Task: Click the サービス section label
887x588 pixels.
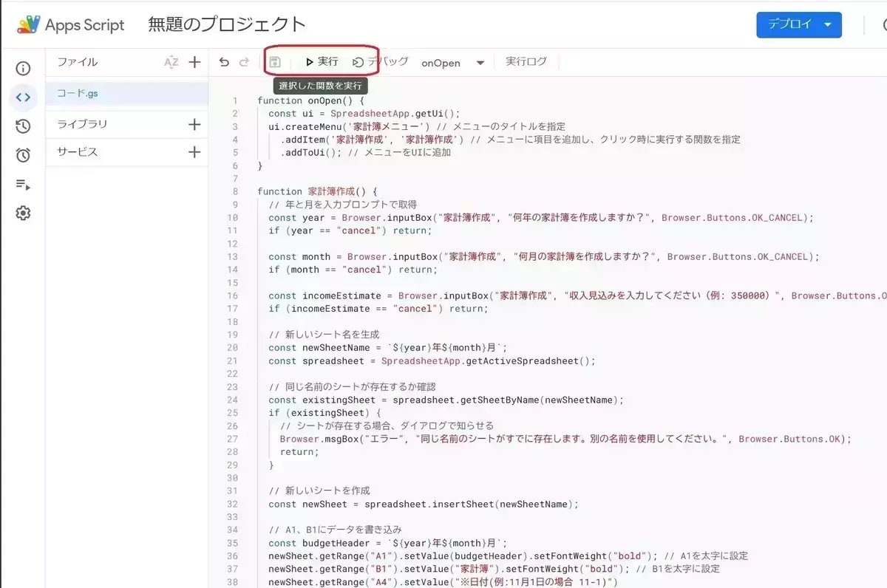Action: (x=77, y=152)
